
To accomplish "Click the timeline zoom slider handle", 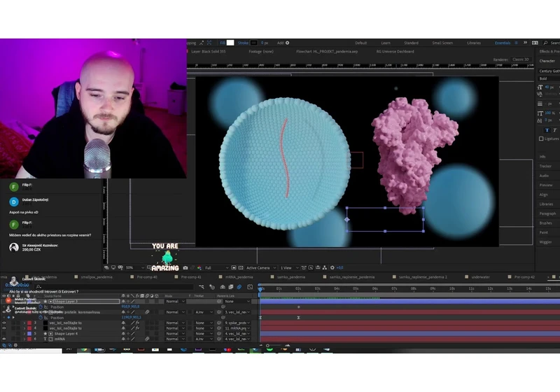I will (x=267, y=345).
